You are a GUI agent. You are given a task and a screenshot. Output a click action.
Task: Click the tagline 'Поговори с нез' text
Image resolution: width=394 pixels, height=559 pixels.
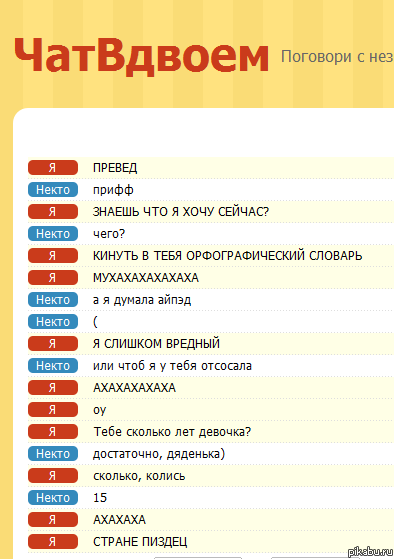pos(337,57)
